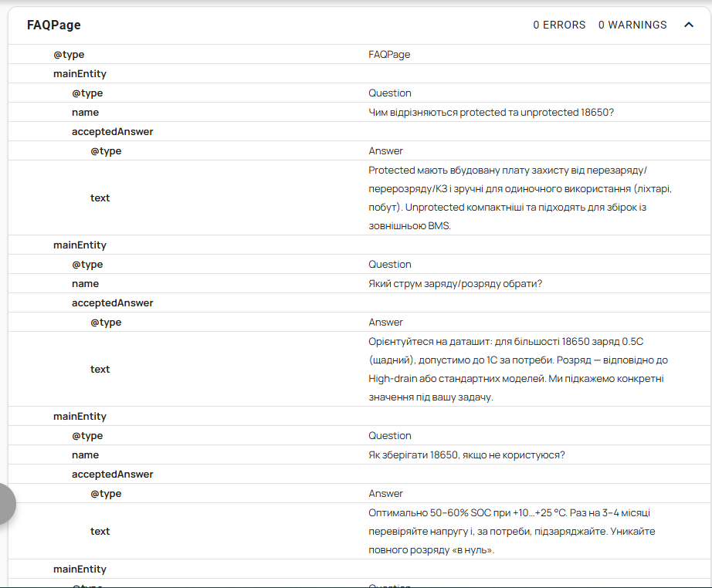Click the answer text starting with 'Protected мають'
Image resolution: width=712 pixels, height=588 pixels.
pos(520,198)
